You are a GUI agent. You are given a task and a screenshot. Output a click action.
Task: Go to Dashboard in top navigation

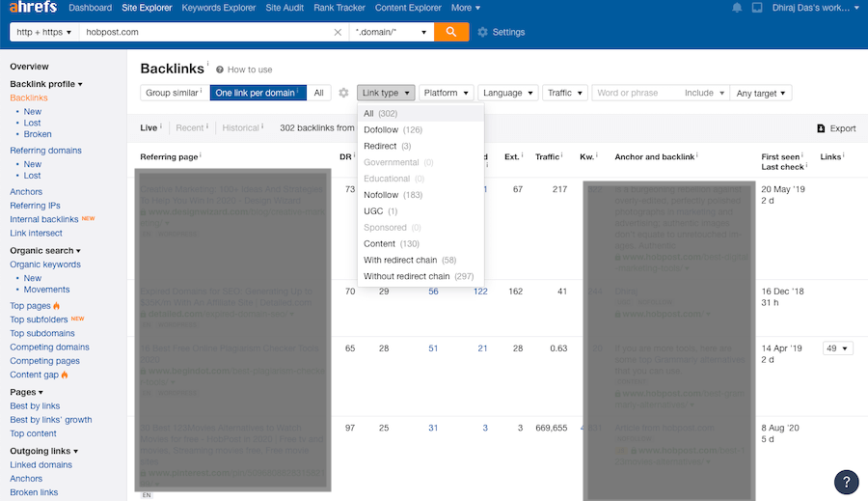pyautogui.click(x=91, y=8)
